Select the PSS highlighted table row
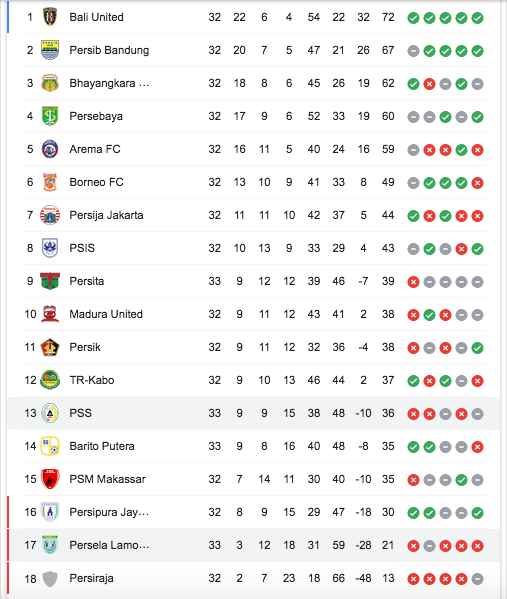This screenshot has width=507, height=599. (x=253, y=413)
